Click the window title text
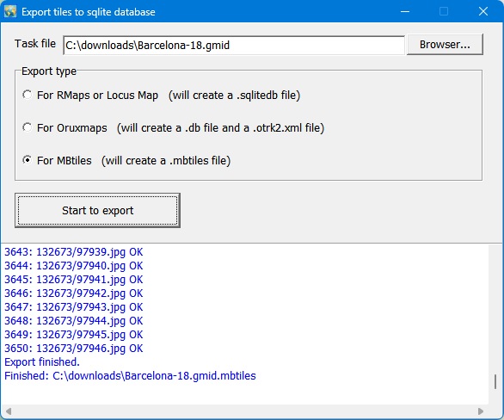Image resolution: width=504 pixels, height=420 pixels. [89, 12]
